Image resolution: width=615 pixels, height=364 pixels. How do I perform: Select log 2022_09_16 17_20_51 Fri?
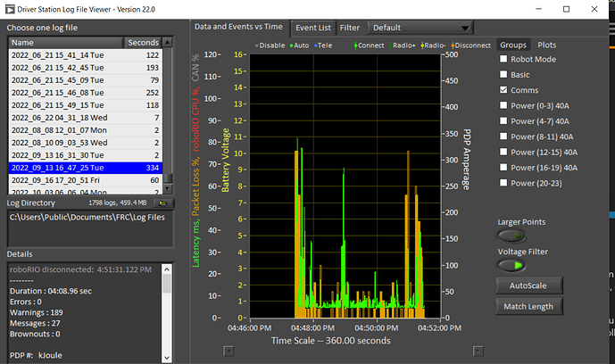pos(86,180)
